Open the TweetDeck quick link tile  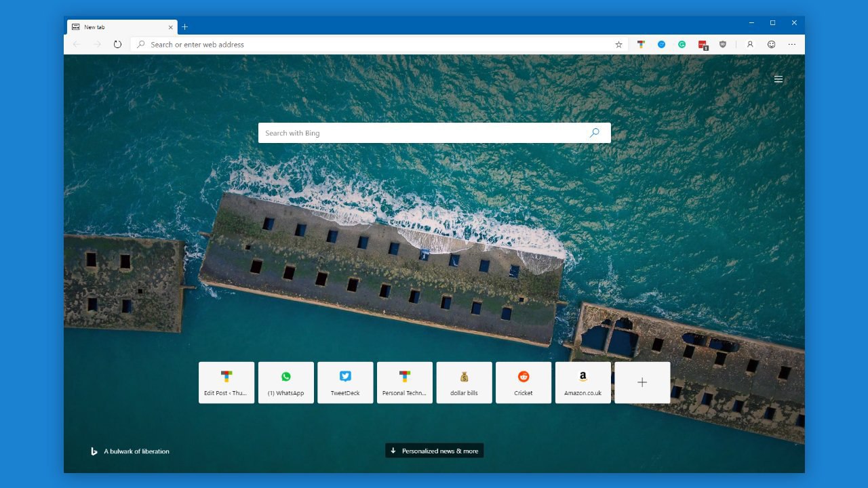pos(345,383)
